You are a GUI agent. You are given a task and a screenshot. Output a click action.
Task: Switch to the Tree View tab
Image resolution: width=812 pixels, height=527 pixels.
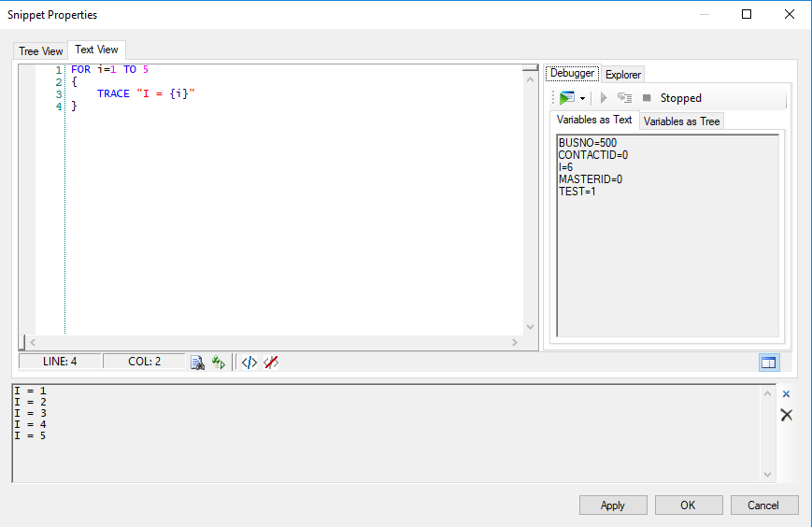pos(41,50)
